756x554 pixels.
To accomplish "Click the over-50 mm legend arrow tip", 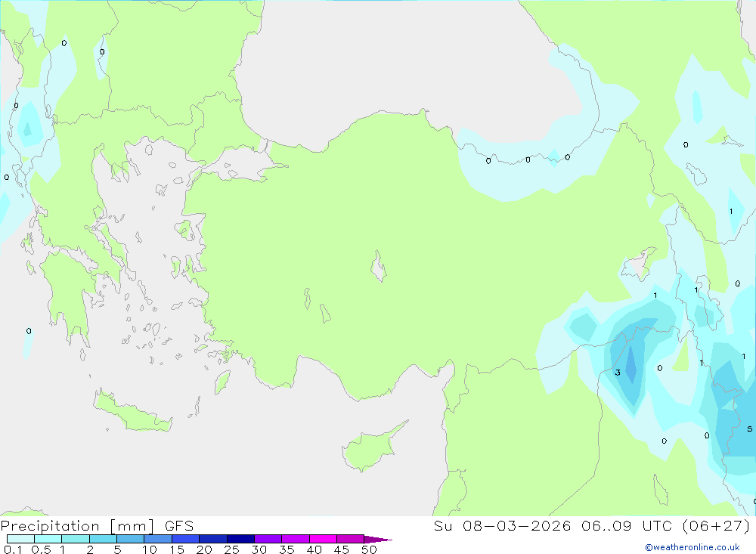I will click(x=378, y=539).
